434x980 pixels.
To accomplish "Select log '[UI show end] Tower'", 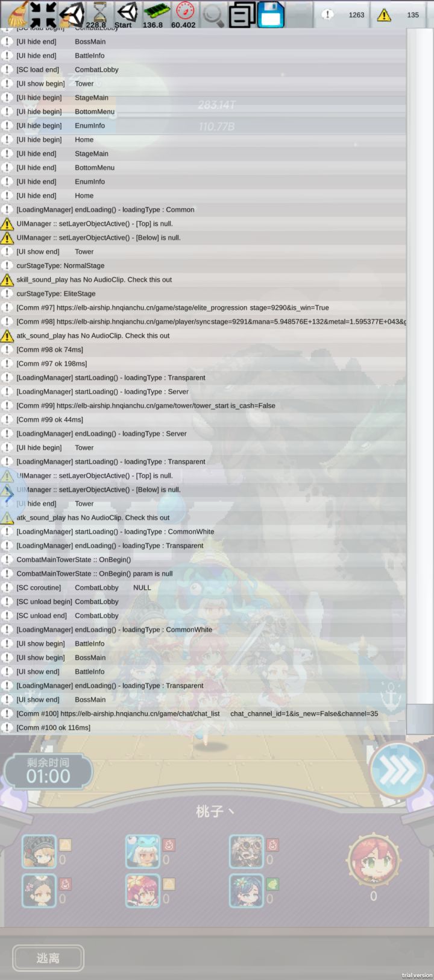I will click(203, 251).
